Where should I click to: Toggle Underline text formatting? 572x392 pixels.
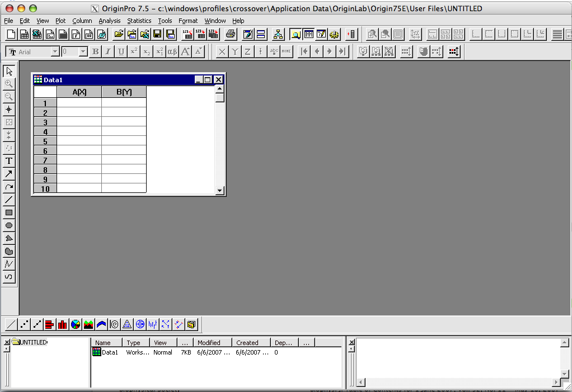[x=121, y=51]
